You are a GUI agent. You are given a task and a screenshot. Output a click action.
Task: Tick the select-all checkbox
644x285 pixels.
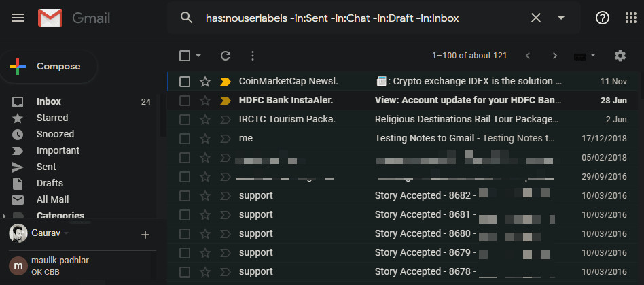point(185,56)
